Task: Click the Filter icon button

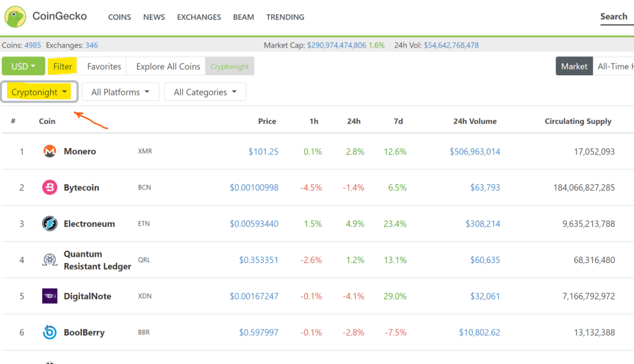Action: [62, 66]
